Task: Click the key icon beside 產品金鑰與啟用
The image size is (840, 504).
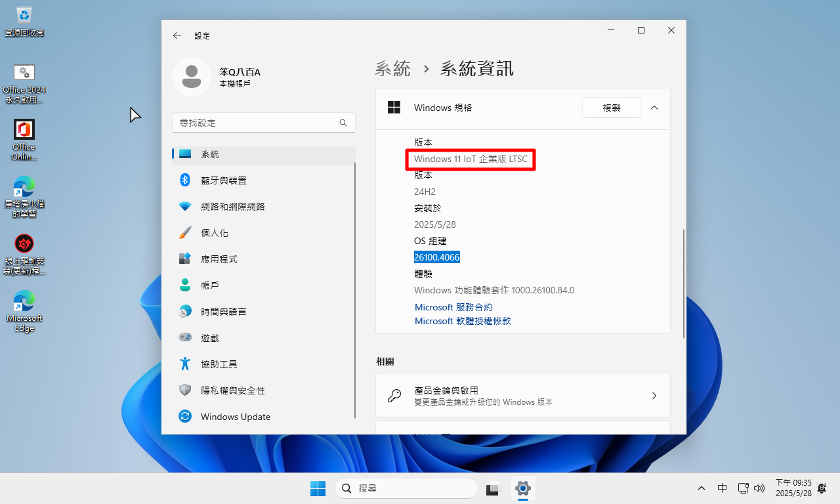Action: point(394,396)
